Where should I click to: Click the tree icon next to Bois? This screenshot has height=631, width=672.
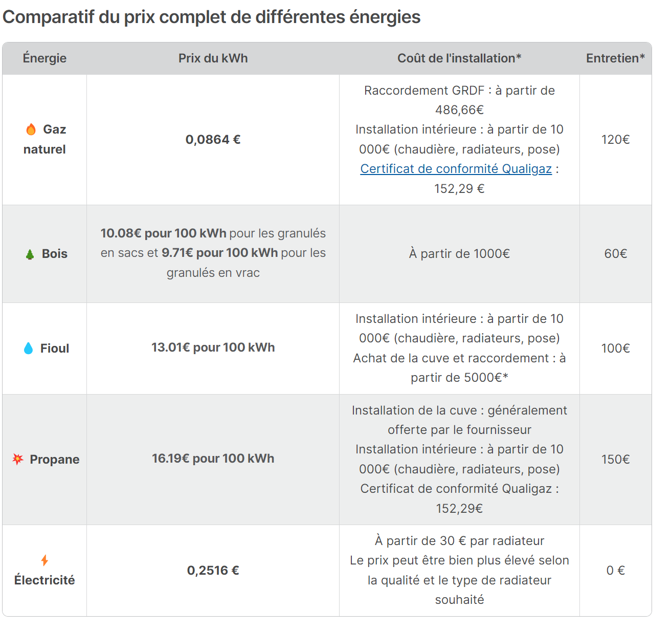[30, 254]
